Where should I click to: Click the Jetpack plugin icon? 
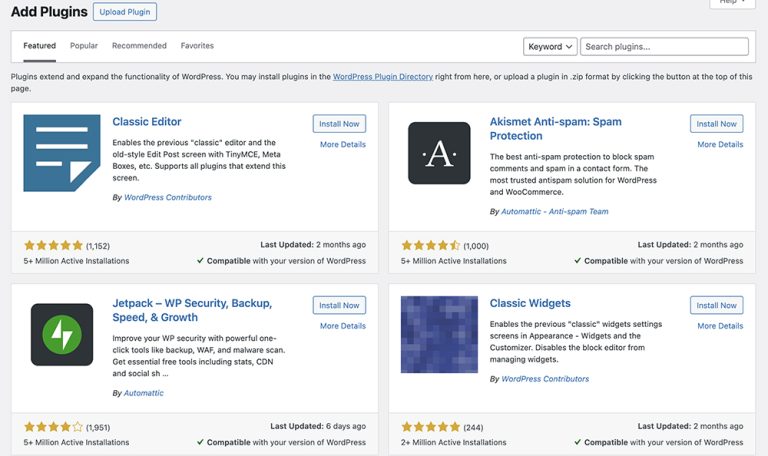[x=62, y=335]
